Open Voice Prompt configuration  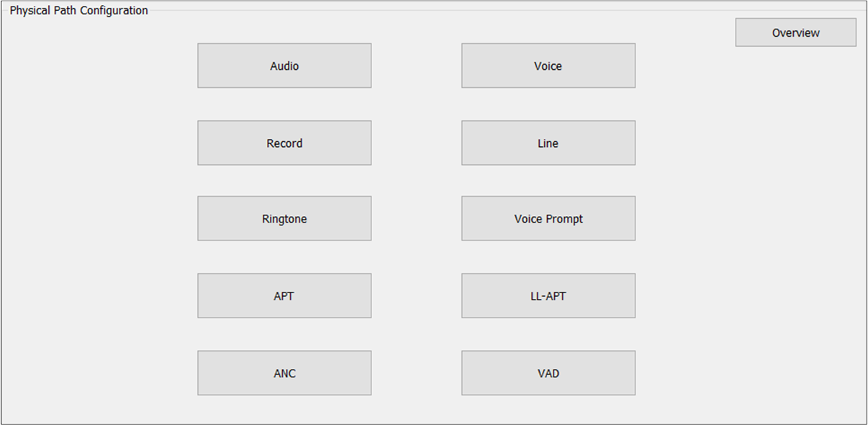pyautogui.click(x=548, y=218)
